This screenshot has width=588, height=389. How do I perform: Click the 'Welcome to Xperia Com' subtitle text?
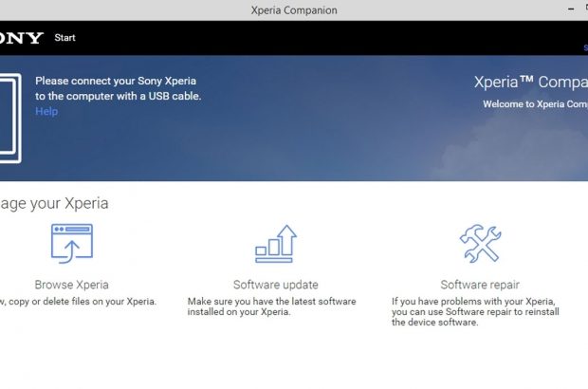(x=535, y=104)
